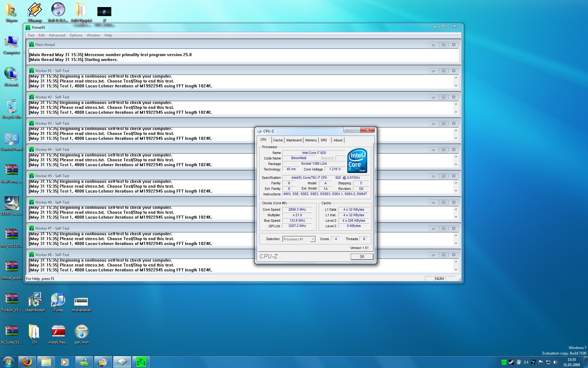Click Worker #8 scrollbar down arrow

[456, 270]
